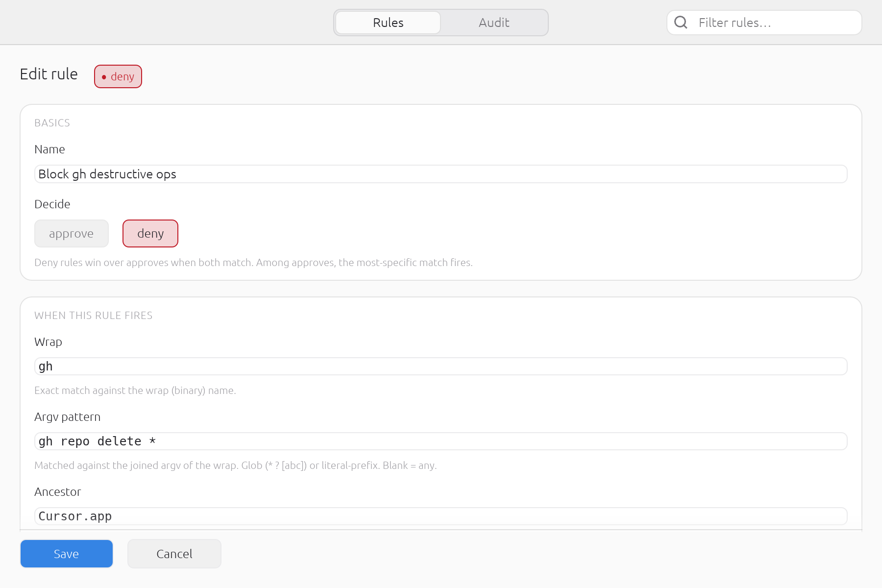882x588 pixels.
Task: Cancel editing the rule
Action: tap(174, 554)
